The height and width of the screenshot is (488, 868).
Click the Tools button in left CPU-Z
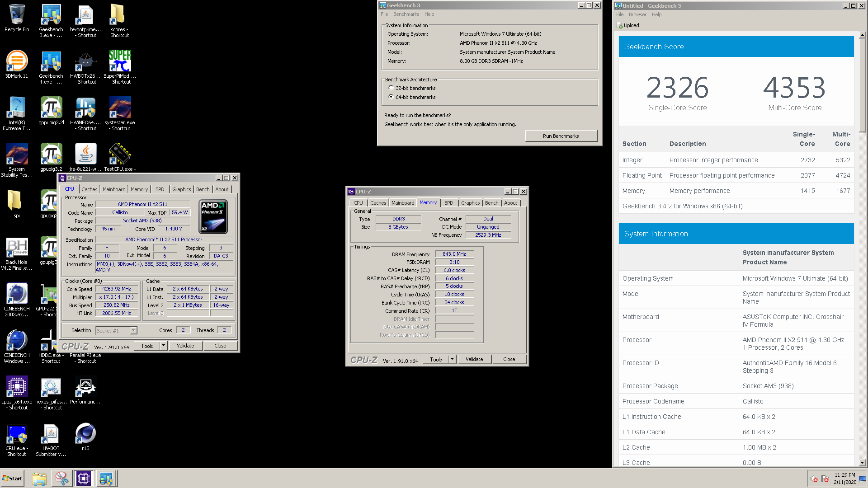click(147, 346)
